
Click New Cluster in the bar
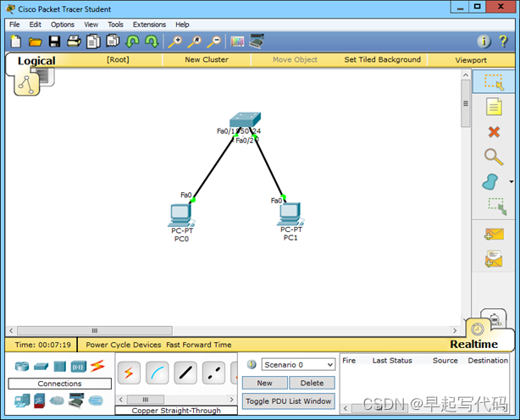(x=207, y=59)
